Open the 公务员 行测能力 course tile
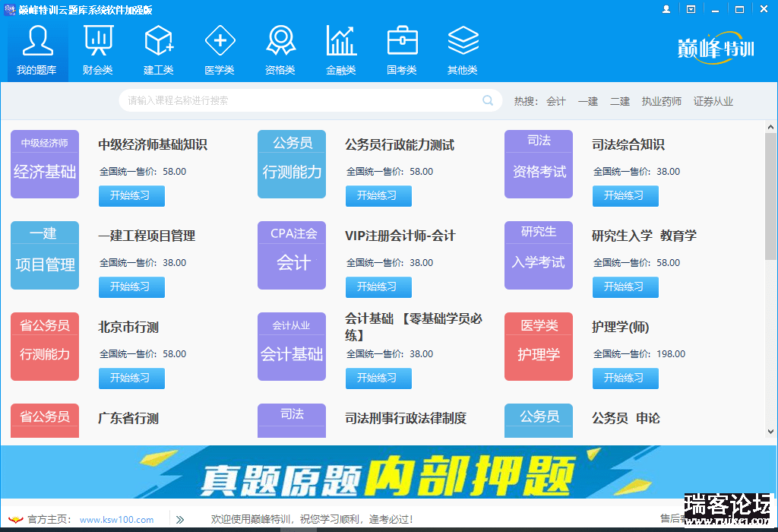Viewport: 778px width, 532px height. (x=292, y=164)
